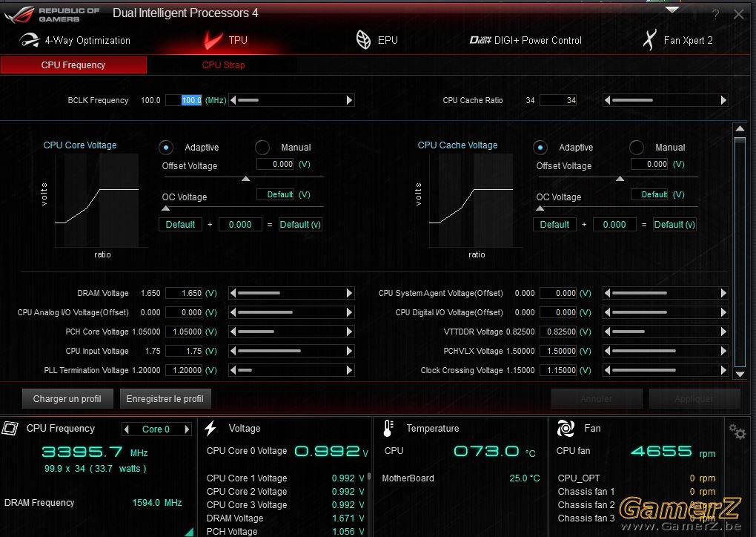Screen dimensions: 756x537
Task: Click the CPU Core Offset Voltage slider
Action: (243, 178)
